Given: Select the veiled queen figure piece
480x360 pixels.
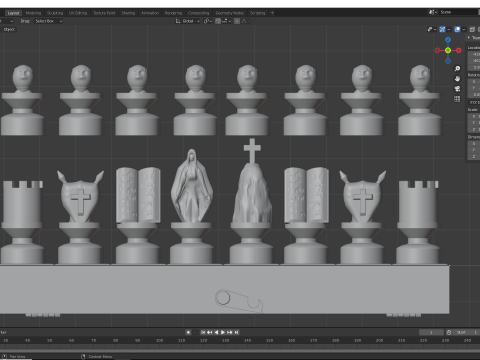Looking at the screenshot, I should [191, 206].
